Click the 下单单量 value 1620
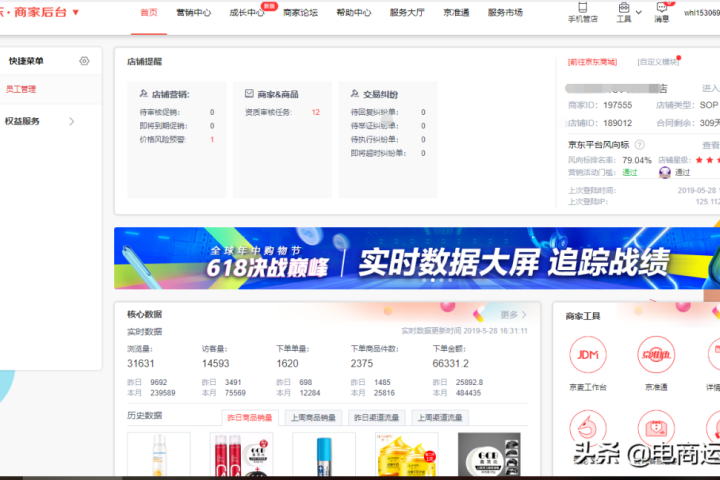The image size is (720, 480). [x=287, y=363]
